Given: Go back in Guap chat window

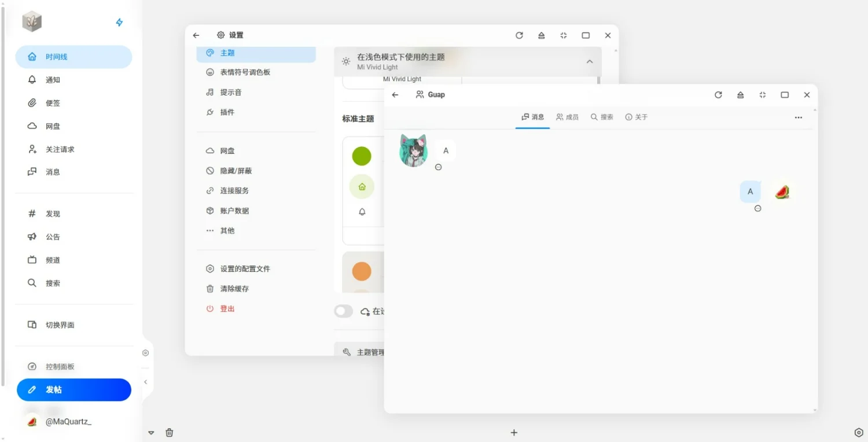Looking at the screenshot, I should click(x=395, y=95).
